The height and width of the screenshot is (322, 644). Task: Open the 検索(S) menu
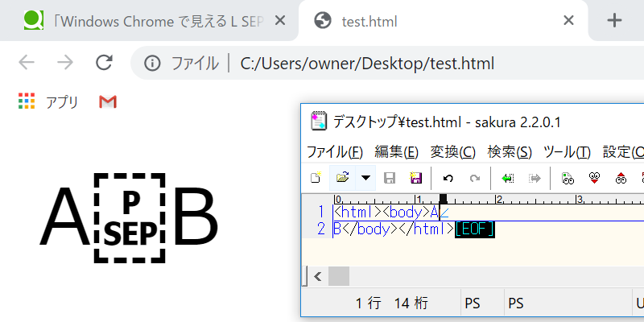510,152
